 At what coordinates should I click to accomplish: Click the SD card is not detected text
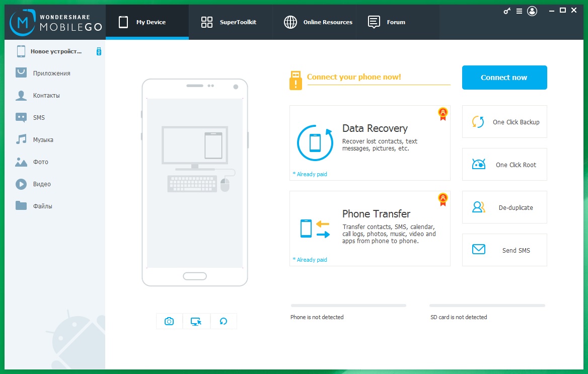pos(459,317)
